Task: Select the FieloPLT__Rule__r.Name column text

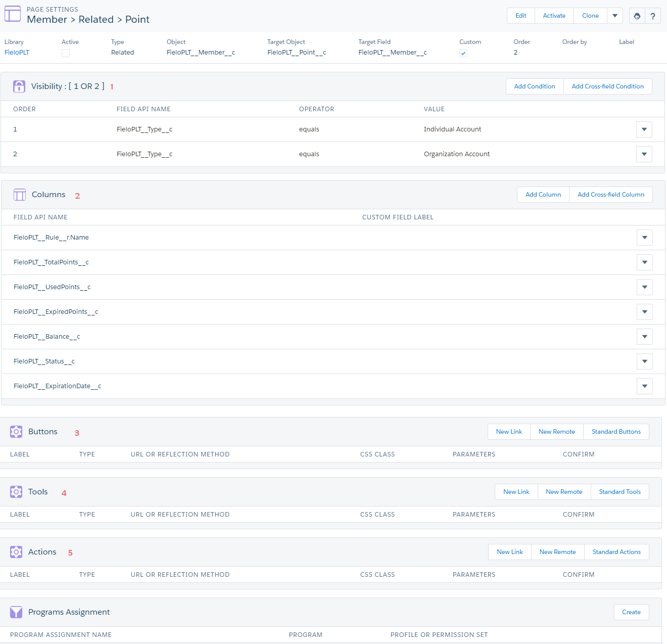Action: pyautogui.click(x=51, y=238)
